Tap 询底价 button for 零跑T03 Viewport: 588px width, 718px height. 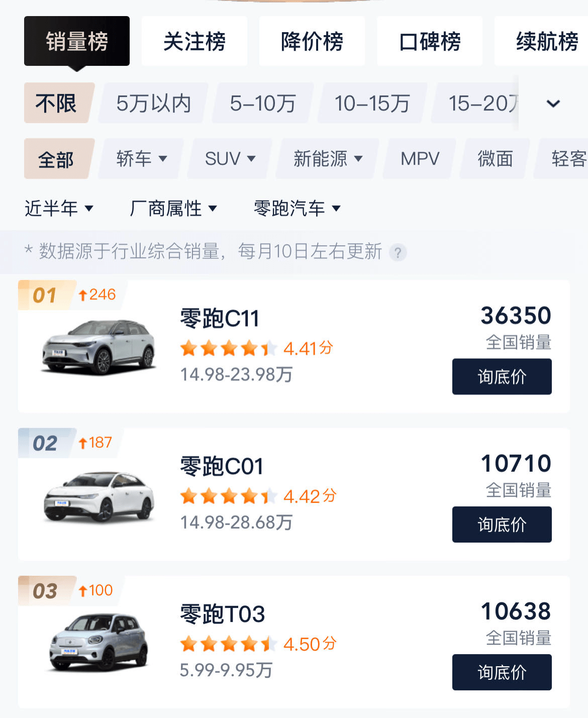502,672
